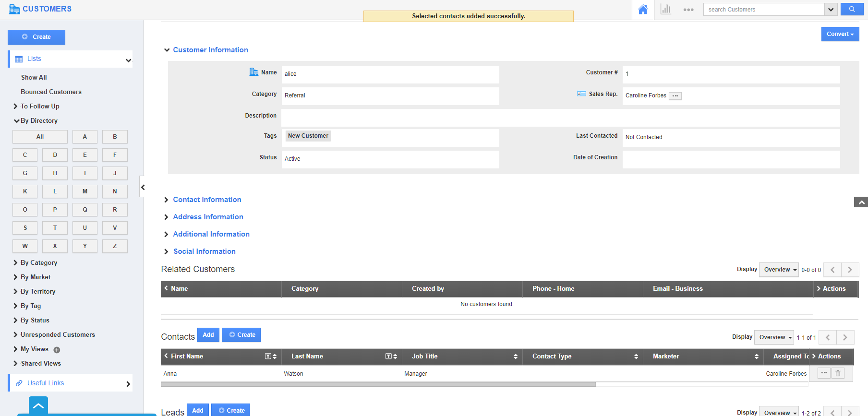Go to the home icon
This screenshot has height=416, width=868.
coord(643,10)
